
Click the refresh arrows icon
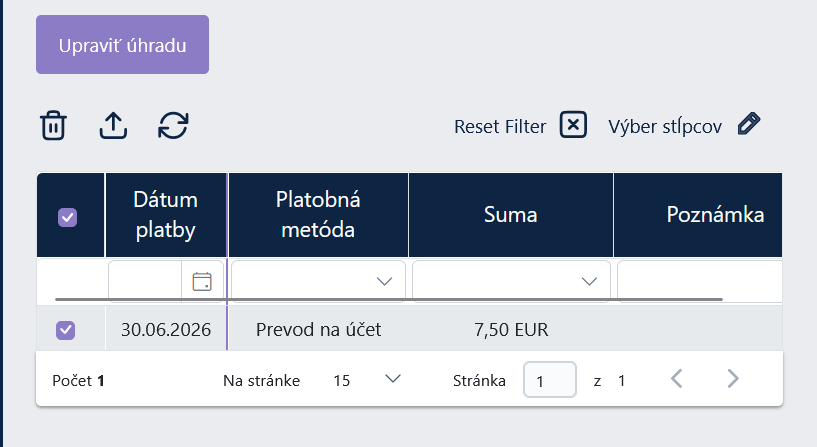[x=173, y=126]
